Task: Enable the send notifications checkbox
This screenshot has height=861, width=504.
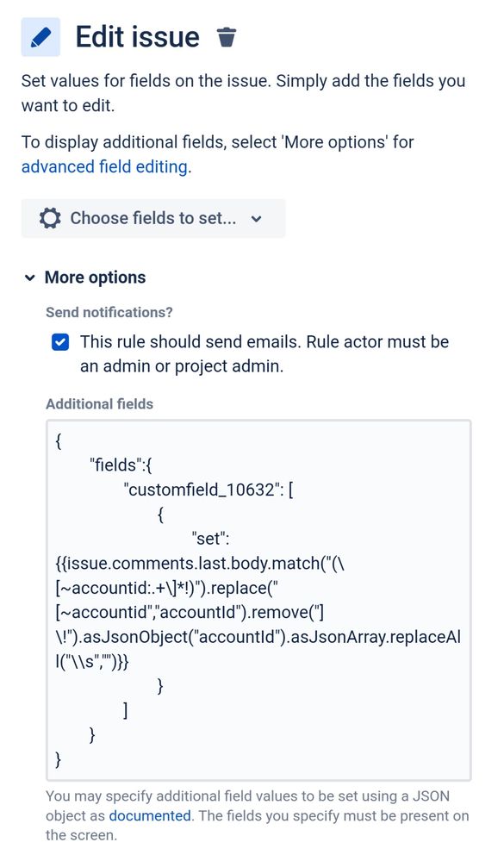Action: 59,341
